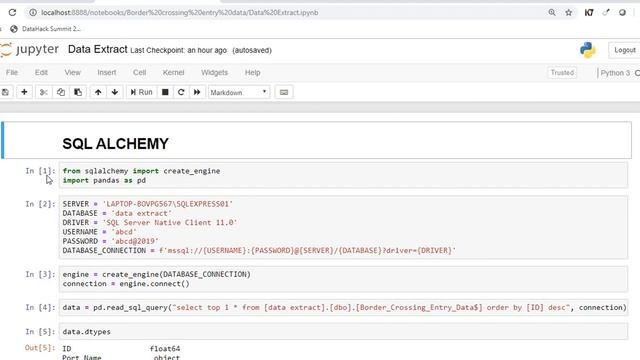Move selected cell down
Image resolution: width=640 pixels, height=360 pixels.
pyautogui.click(x=115, y=92)
